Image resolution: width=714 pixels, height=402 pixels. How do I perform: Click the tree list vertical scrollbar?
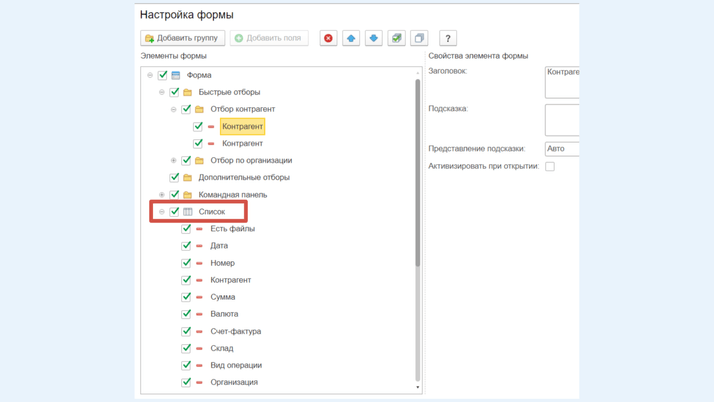[x=417, y=170]
